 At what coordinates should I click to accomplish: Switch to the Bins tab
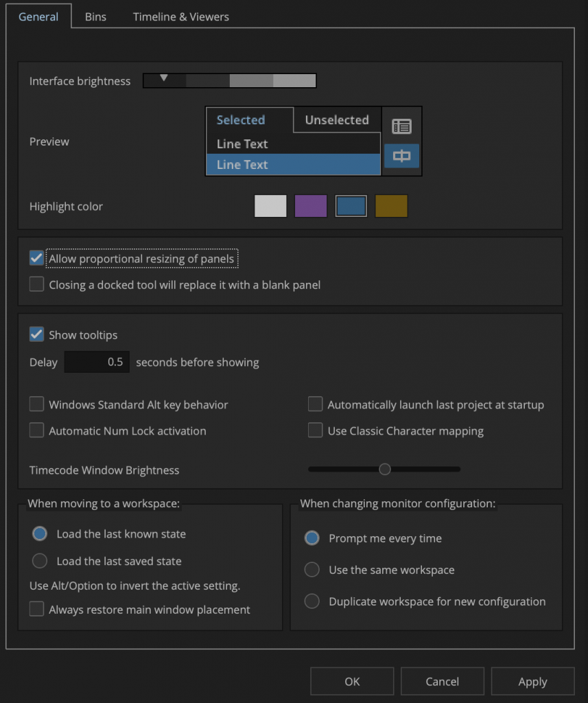(95, 16)
